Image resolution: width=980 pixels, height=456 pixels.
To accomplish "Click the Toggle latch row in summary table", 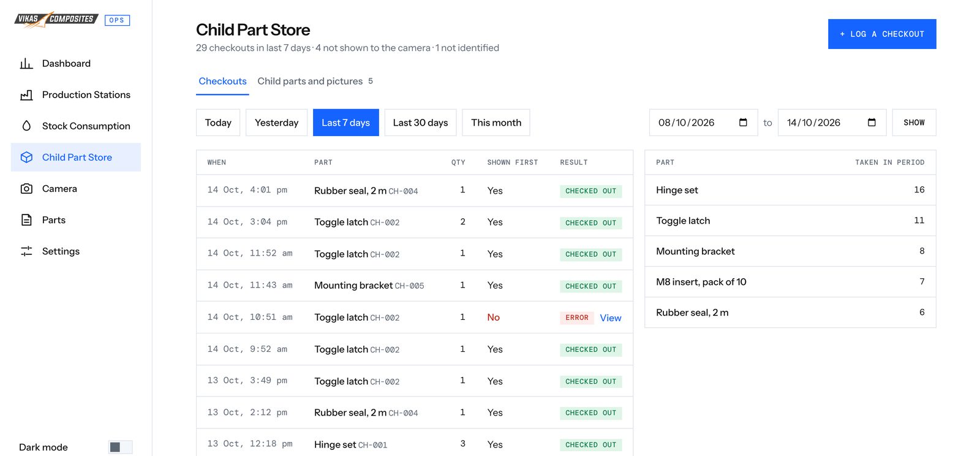I will [x=790, y=221].
